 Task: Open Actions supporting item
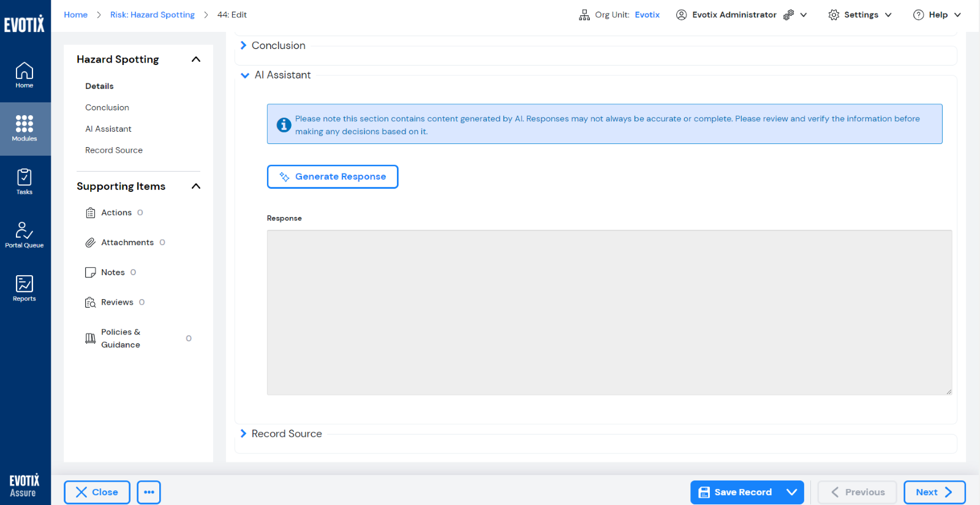116,213
